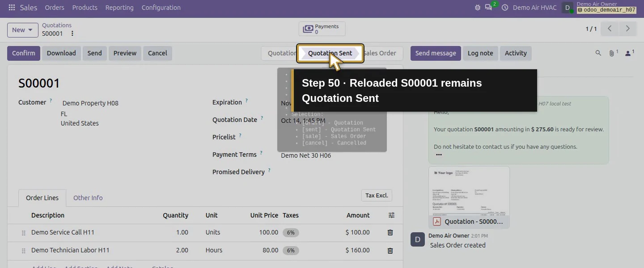The width and height of the screenshot is (644, 268).
Task: Schedule an Activity in chatter
Action: [x=516, y=53]
